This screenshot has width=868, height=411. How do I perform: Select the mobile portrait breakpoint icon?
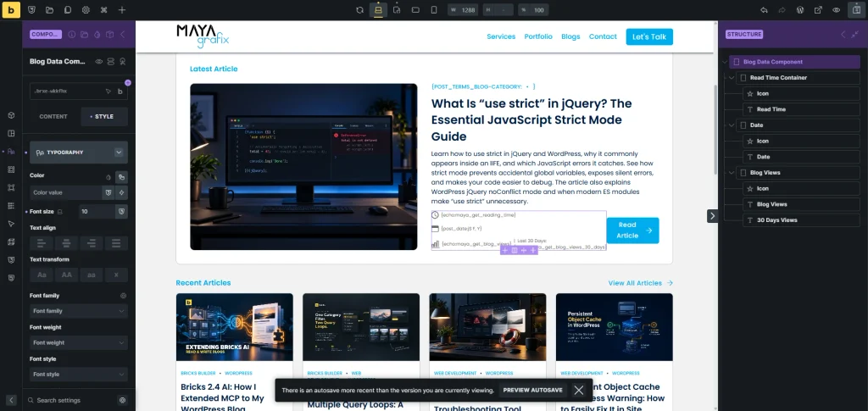[x=434, y=10]
